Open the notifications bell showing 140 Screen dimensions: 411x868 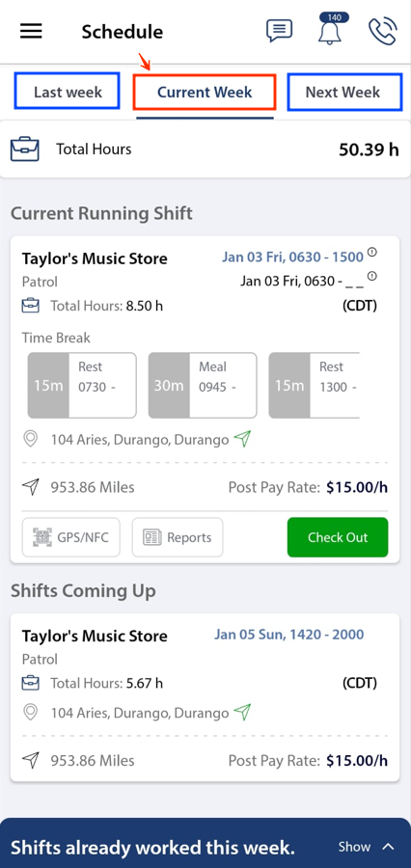click(331, 29)
